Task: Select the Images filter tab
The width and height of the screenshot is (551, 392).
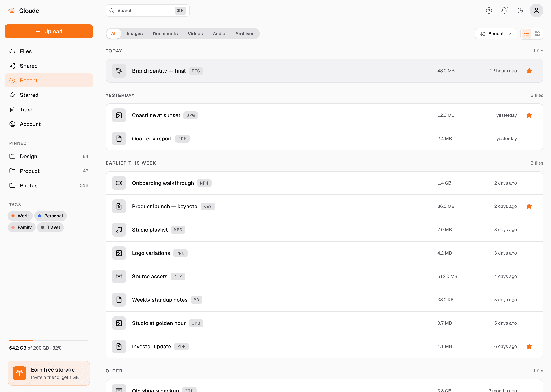Action: pyautogui.click(x=135, y=34)
